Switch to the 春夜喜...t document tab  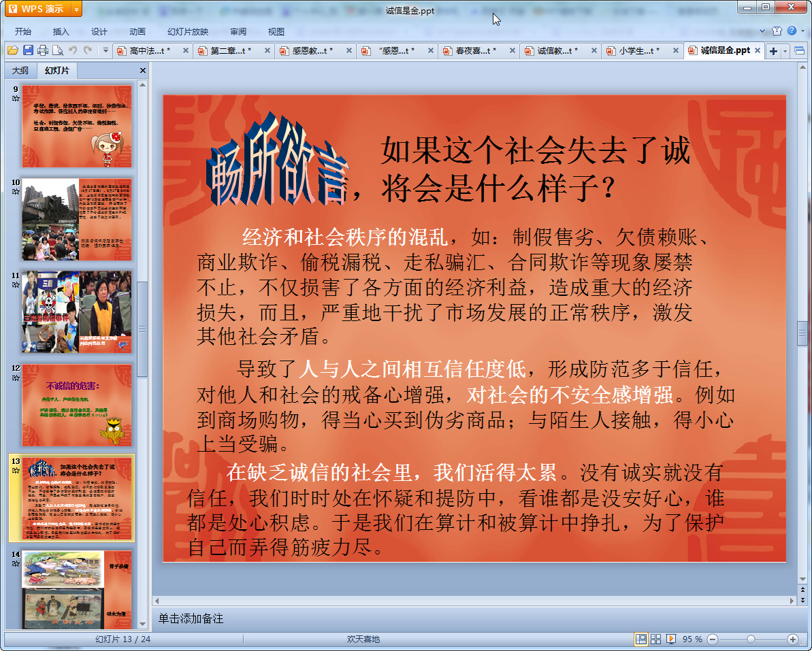475,51
